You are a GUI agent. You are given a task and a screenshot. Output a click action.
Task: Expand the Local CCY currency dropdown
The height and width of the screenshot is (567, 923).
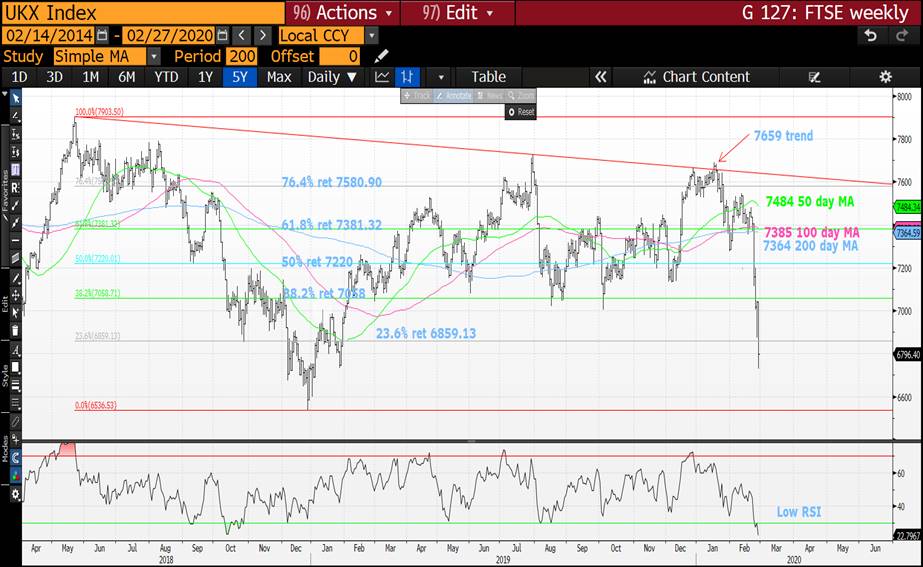click(371, 36)
